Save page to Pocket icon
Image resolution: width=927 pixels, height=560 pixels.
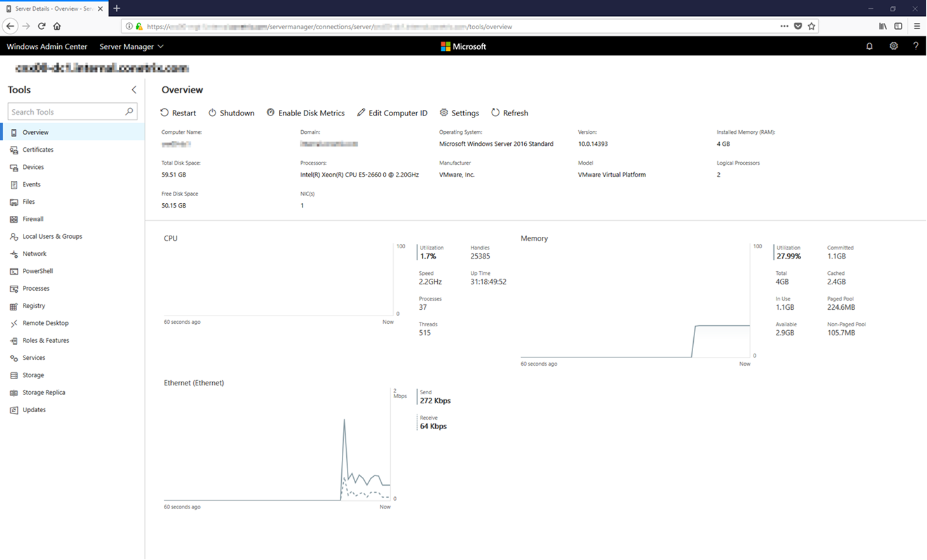[x=798, y=26]
